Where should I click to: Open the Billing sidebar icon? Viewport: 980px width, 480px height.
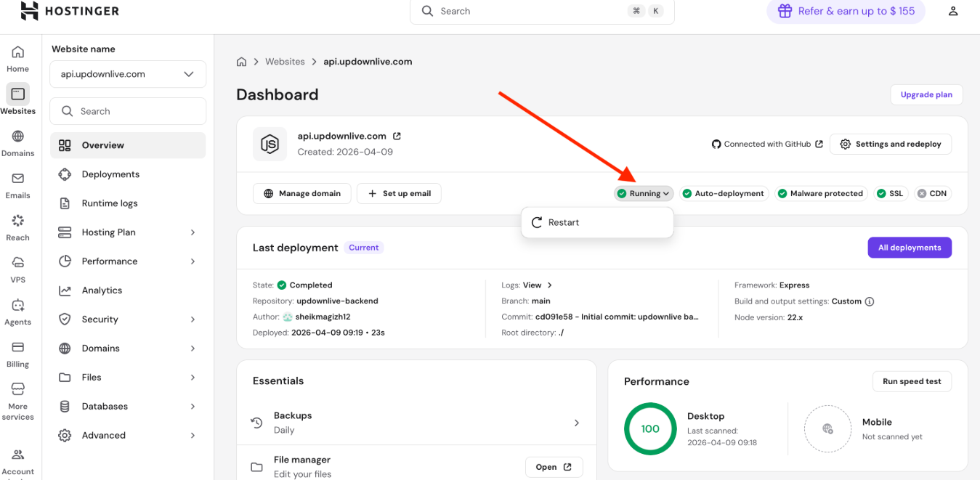click(x=17, y=353)
